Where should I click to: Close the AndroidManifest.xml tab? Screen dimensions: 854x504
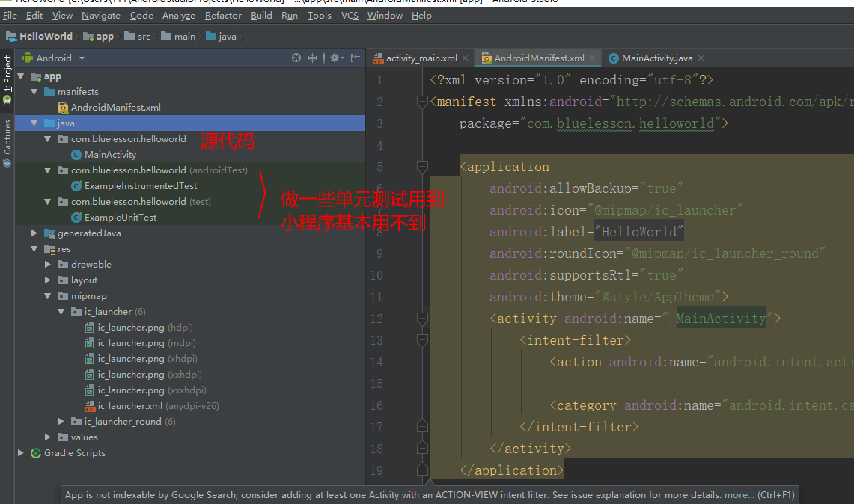point(593,58)
